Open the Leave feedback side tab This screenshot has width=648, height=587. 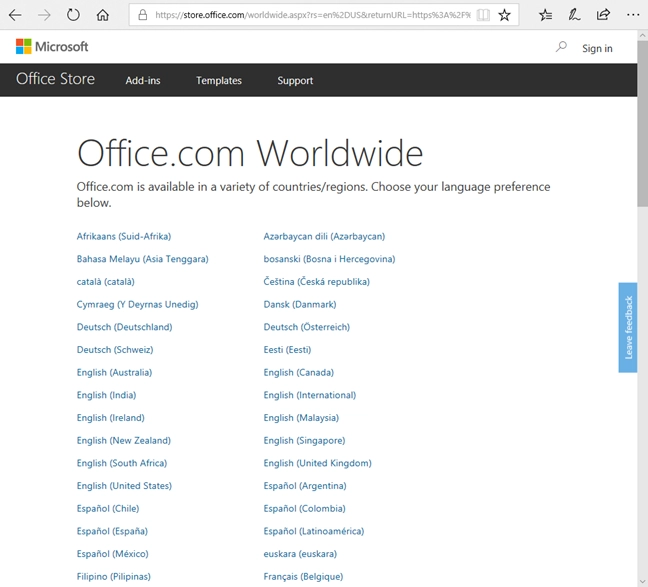[628, 327]
